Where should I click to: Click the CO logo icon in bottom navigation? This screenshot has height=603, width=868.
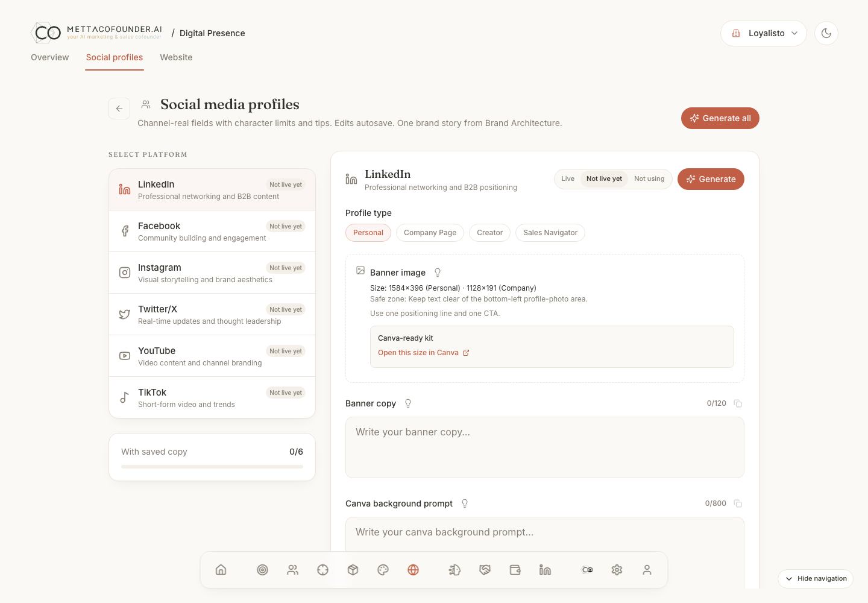click(x=587, y=570)
